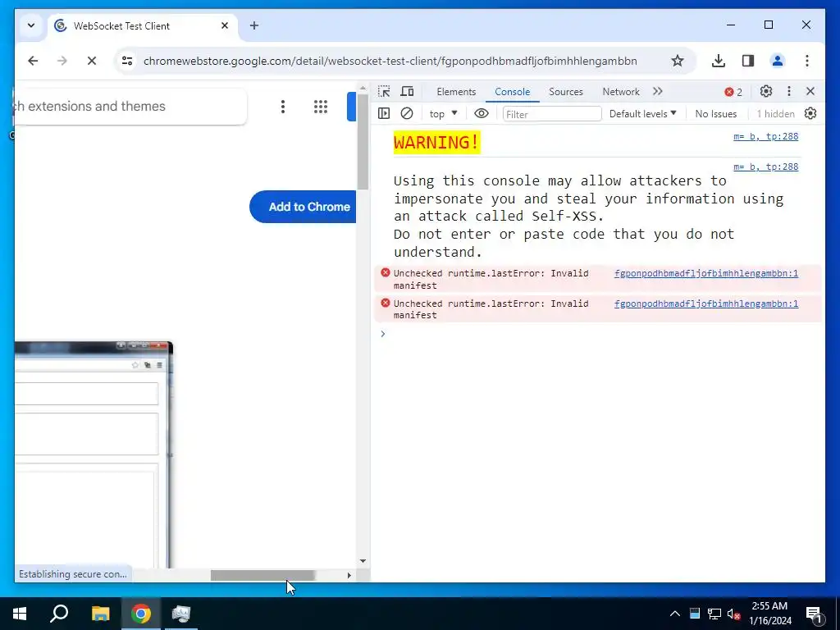Image resolution: width=840 pixels, height=630 pixels.
Task: Click the site information icon in address bar
Action: click(x=127, y=61)
